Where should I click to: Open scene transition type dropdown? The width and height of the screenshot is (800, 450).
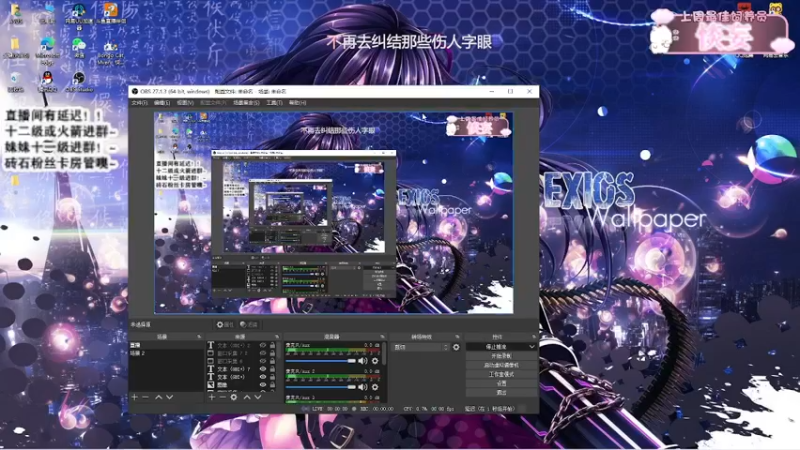pyautogui.click(x=421, y=347)
